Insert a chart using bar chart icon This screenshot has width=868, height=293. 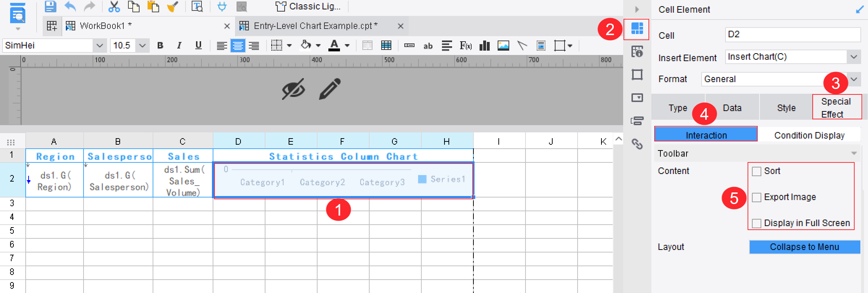[x=484, y=46]
